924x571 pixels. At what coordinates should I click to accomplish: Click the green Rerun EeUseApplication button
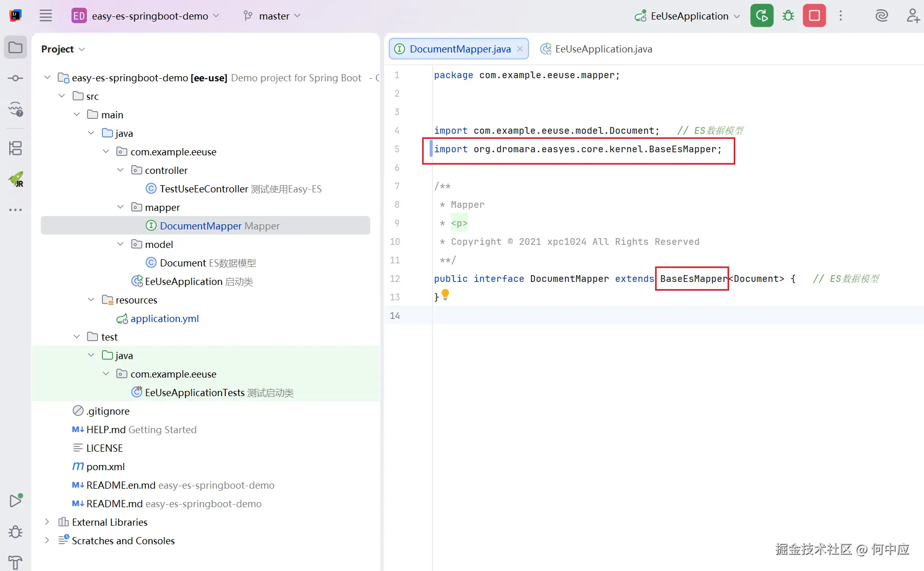(x=762, y=15)
